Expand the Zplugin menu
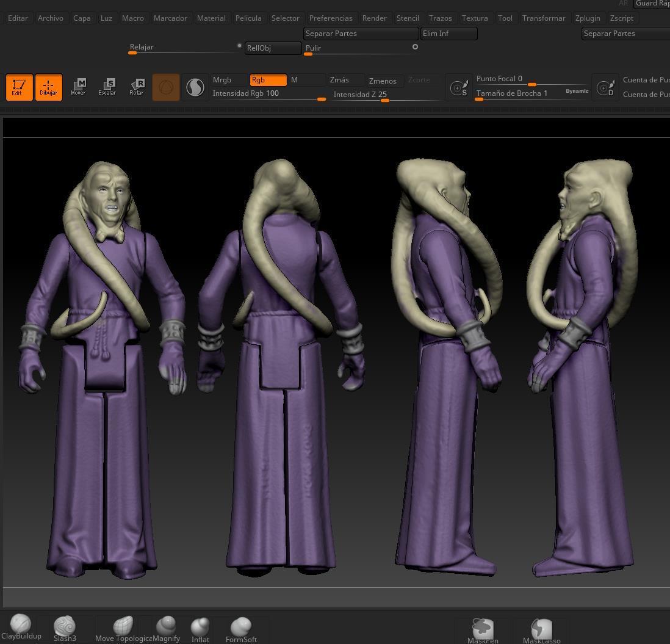The height and width of the screenshot is (644, 670). 588,18
